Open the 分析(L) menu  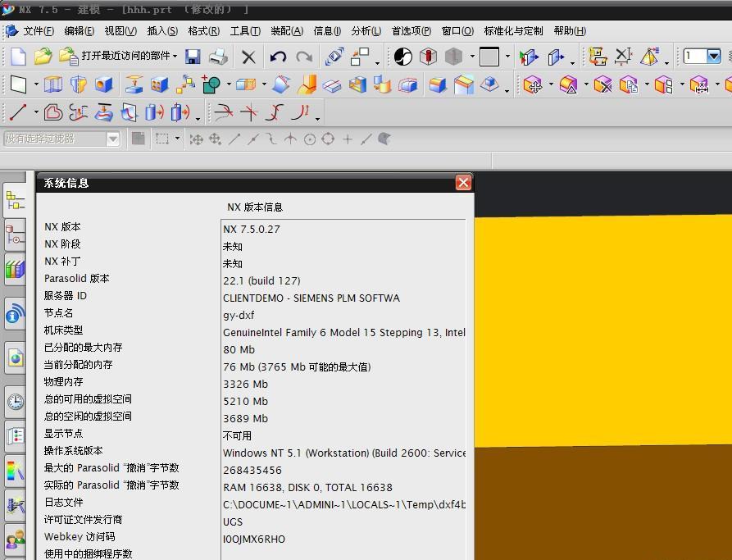click(x=366, y=31)
